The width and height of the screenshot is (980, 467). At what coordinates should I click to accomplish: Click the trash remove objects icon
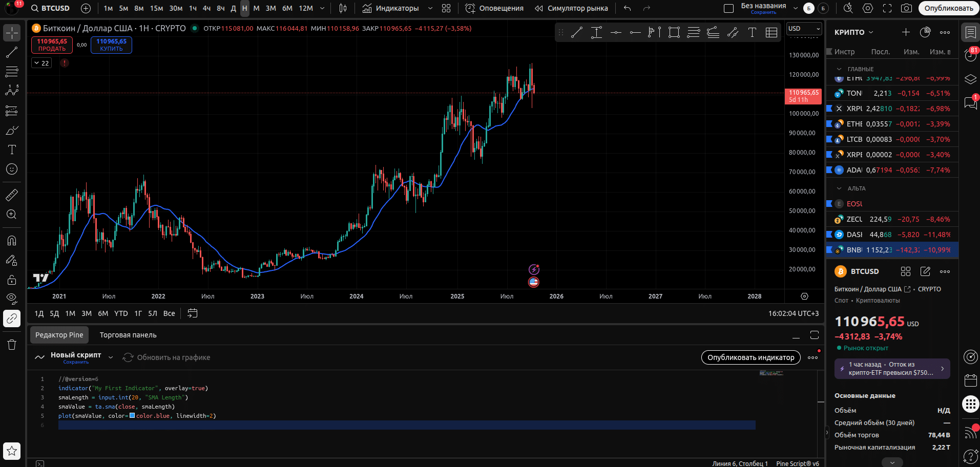click(x=11, y=345)
